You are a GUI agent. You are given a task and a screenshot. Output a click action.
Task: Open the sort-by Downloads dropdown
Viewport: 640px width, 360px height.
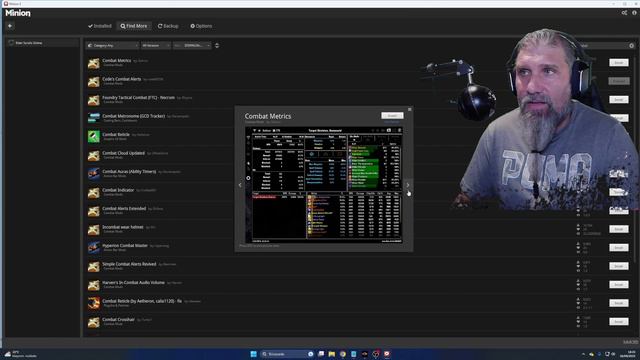click(x=192, y=46)
